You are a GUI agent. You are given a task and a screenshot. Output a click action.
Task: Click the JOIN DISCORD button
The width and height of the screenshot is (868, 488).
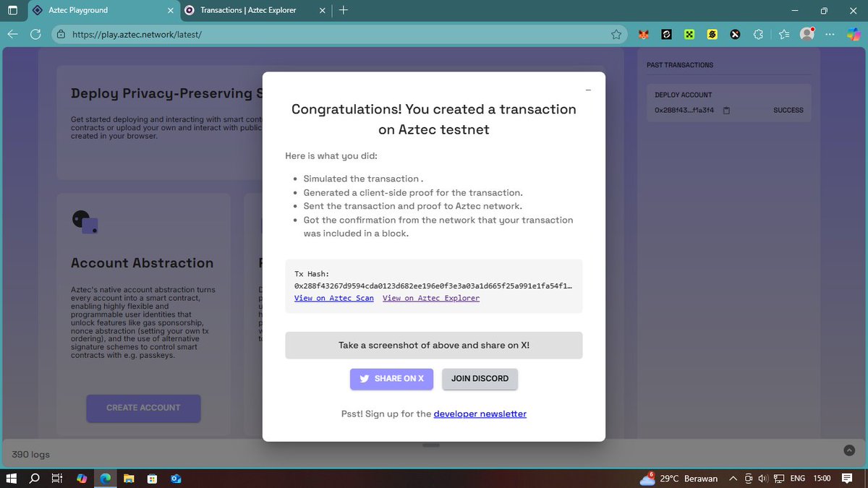point(480,378)
